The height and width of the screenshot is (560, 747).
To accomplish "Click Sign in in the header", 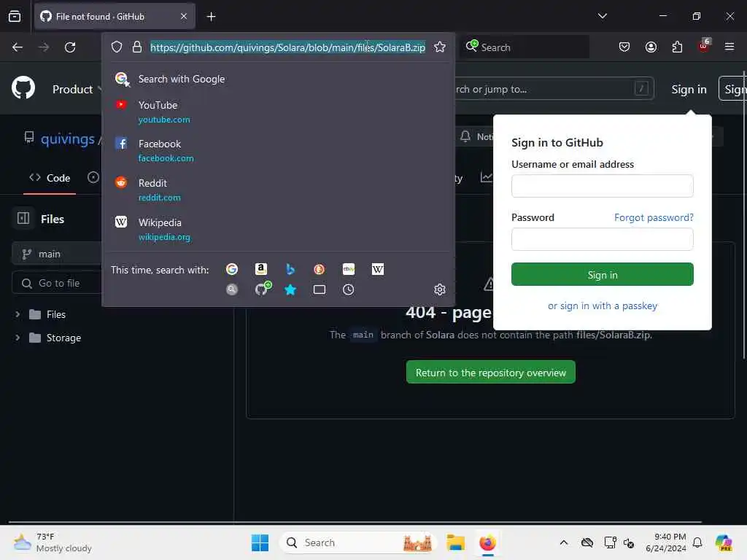I will [689, 90].
